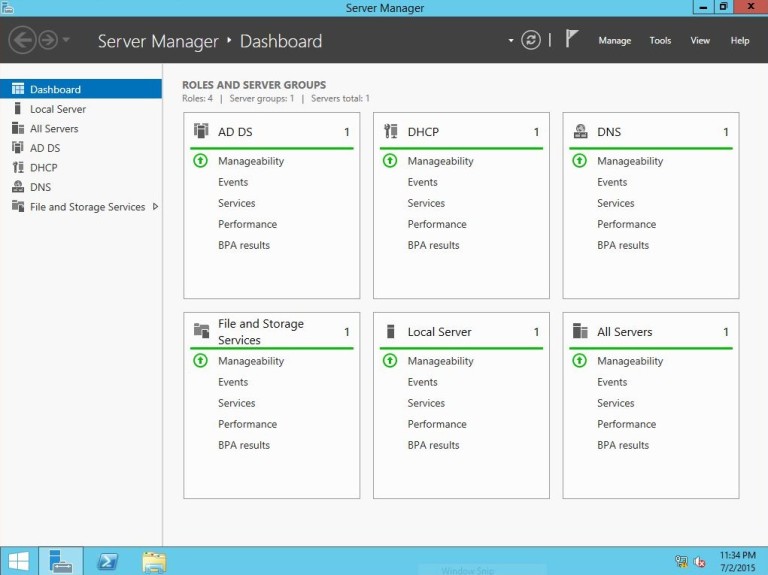
Task: Select DHCP in the sidebar
Action: point(81,168)
